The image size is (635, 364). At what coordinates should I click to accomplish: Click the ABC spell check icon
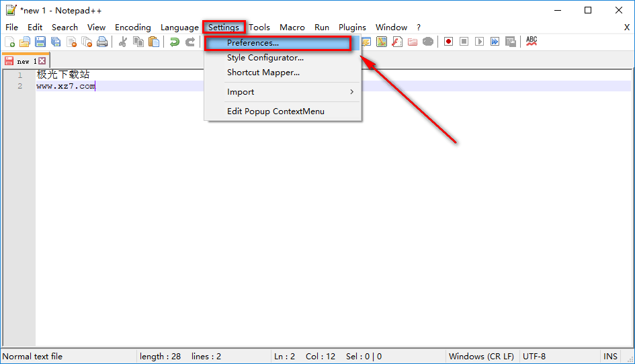[532, 41]
